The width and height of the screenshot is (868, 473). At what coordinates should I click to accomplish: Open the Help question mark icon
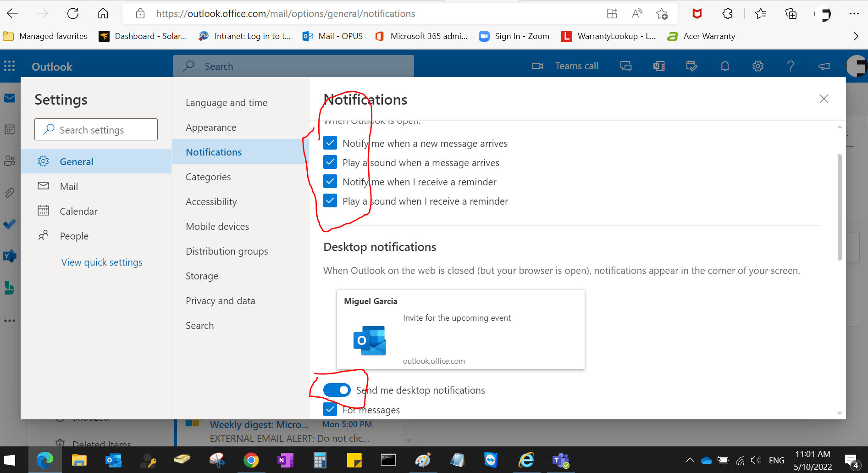click(x=791, y=66)
